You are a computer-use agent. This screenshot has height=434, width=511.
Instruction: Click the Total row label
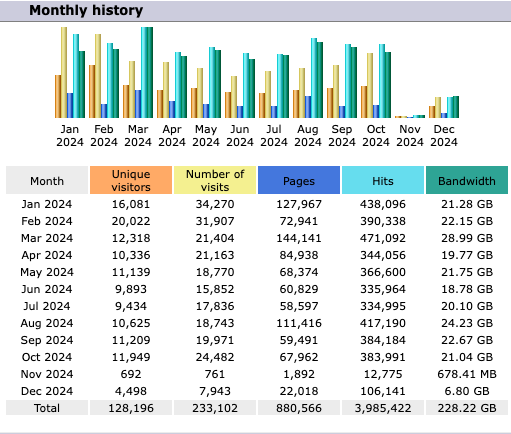[x=47, y=408]
